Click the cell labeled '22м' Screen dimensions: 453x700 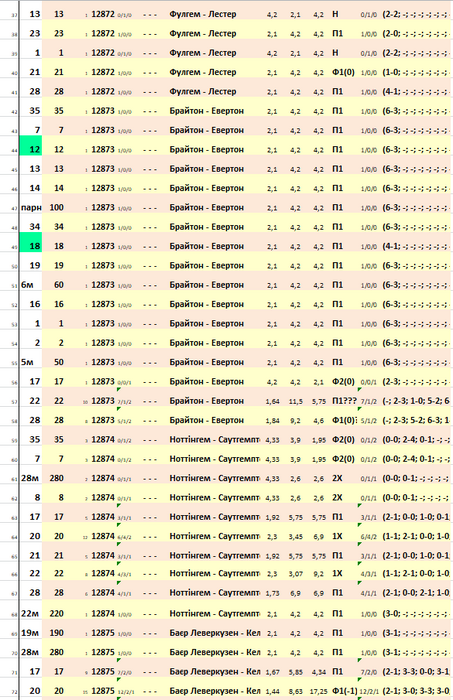(31, 613)
